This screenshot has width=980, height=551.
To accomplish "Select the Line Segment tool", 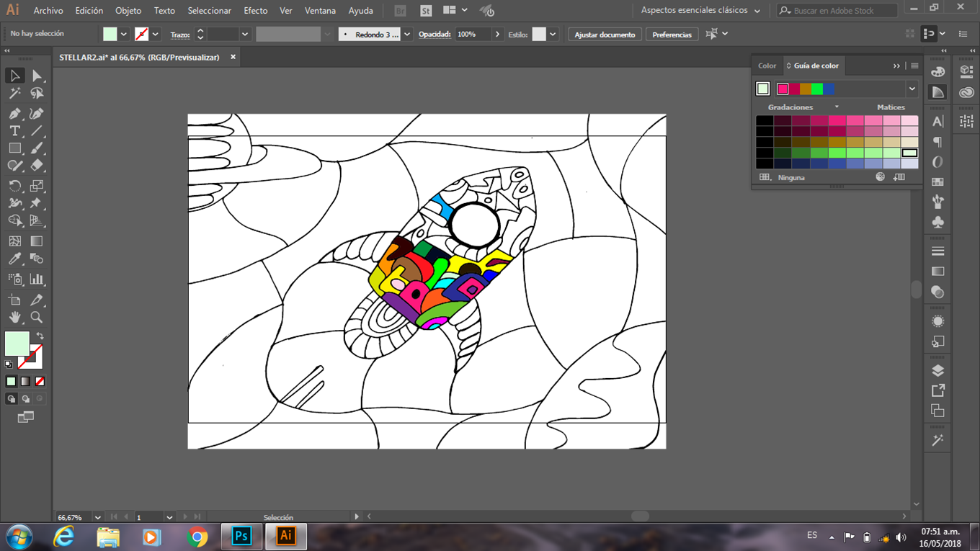I will coord(37,131).
